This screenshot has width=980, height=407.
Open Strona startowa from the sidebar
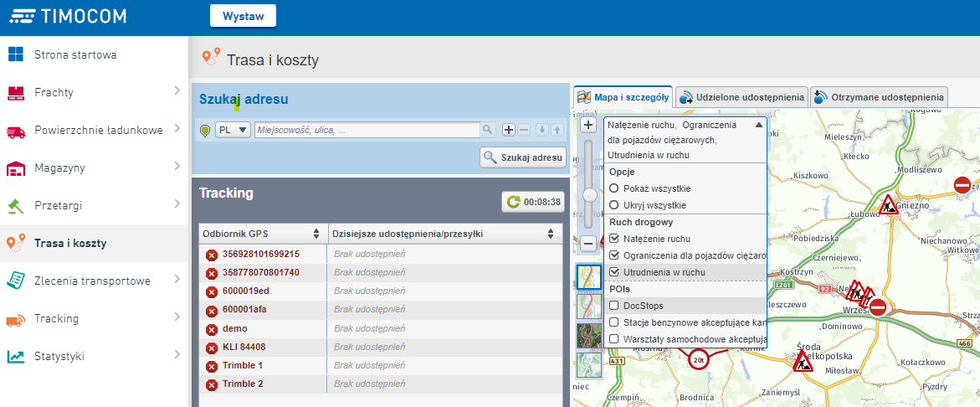click(75, 55)
